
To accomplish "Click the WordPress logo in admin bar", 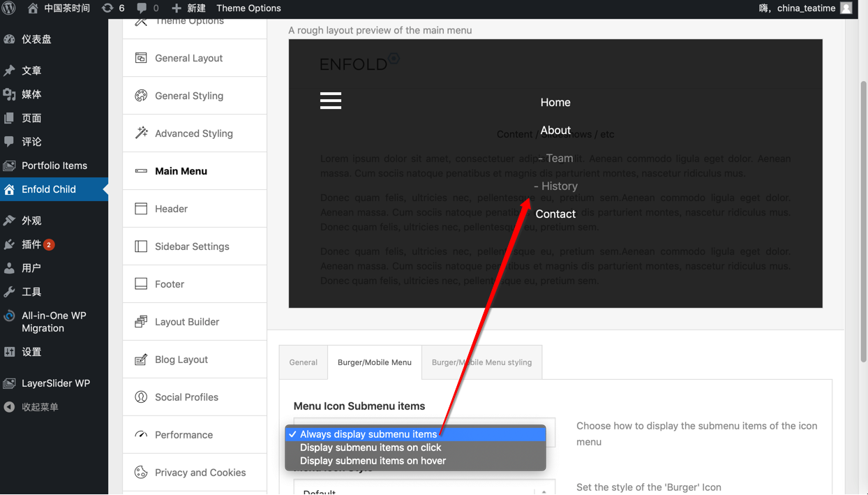I will coord(9,8).
